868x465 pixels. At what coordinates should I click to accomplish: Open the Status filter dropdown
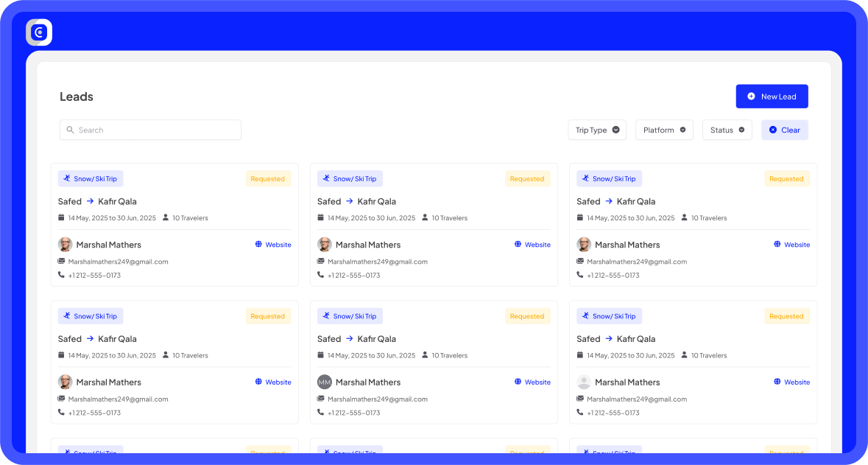(x=727, y=130)
